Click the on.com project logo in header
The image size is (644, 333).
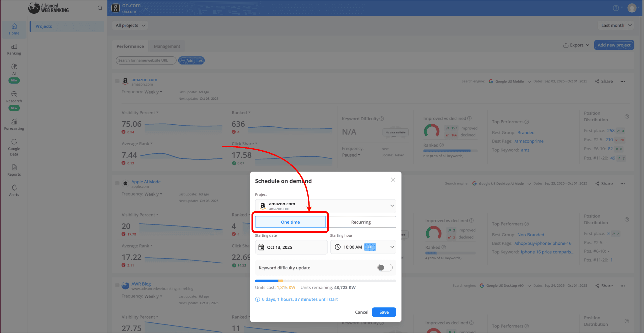[116, 8]
